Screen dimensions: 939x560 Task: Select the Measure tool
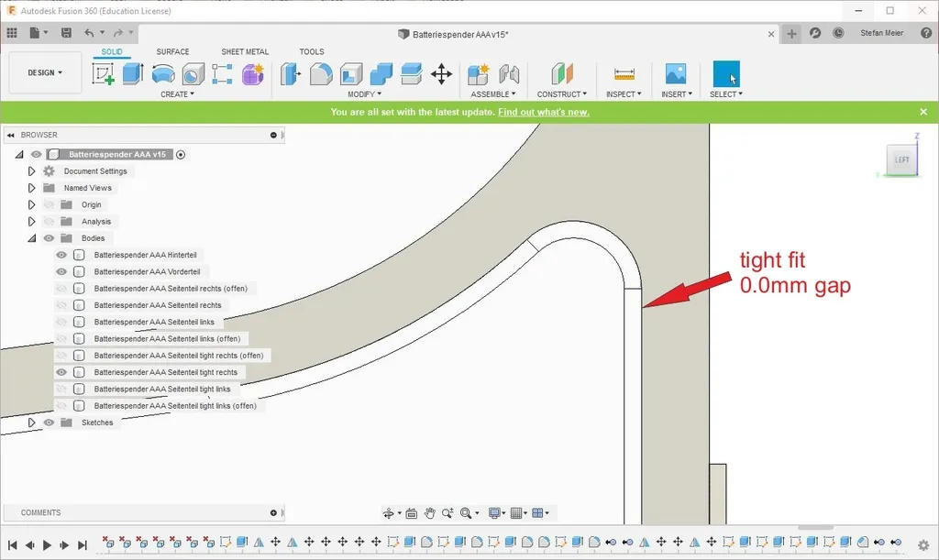pyautogui.click(x=624, y=74)
